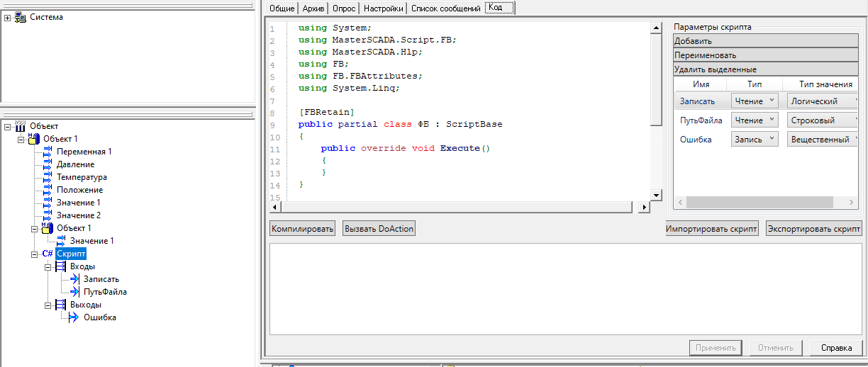Collapse the Выходы node
Image resolution: width=868 pixels, height=367 pixels.
[x=48, y=305]
